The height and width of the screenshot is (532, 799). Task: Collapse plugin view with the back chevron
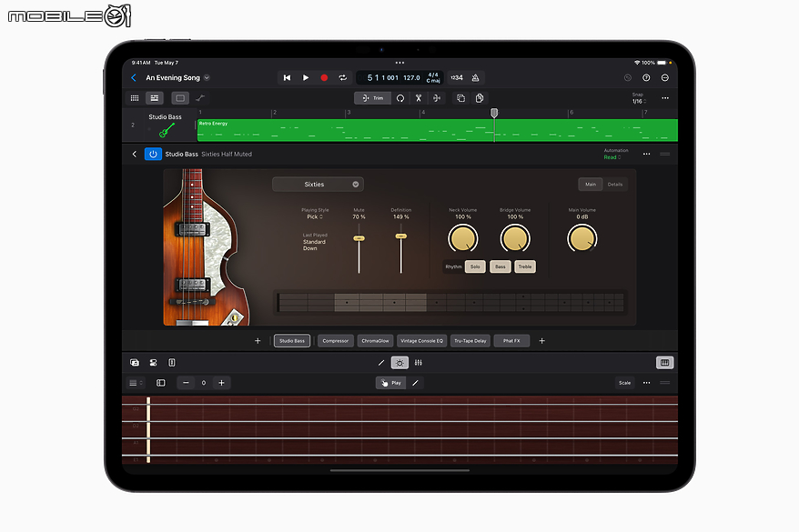(x=134, y=154)
